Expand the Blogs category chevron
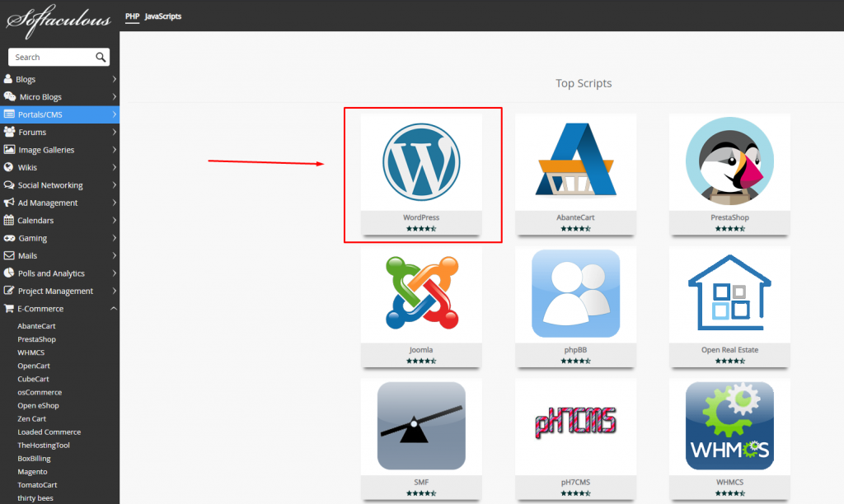The image size is (844, 504). (x=114, y=79)
